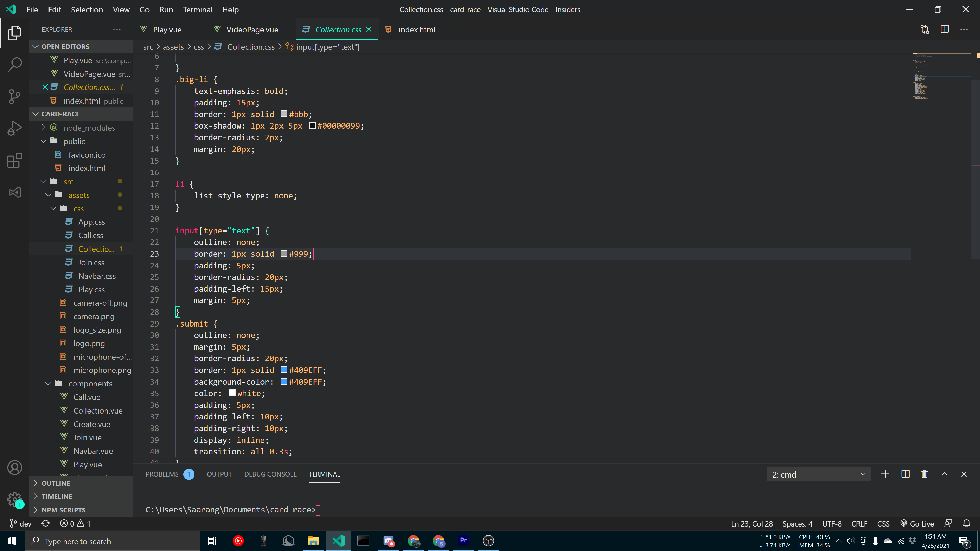Toggle the split terminal icon
The image size is (980, 551).
(905, 474)
